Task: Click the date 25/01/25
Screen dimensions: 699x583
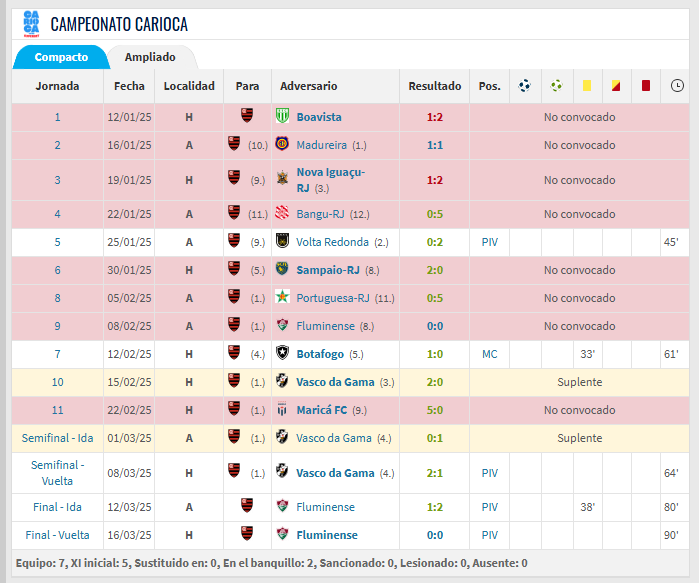Action: (129, 242)
